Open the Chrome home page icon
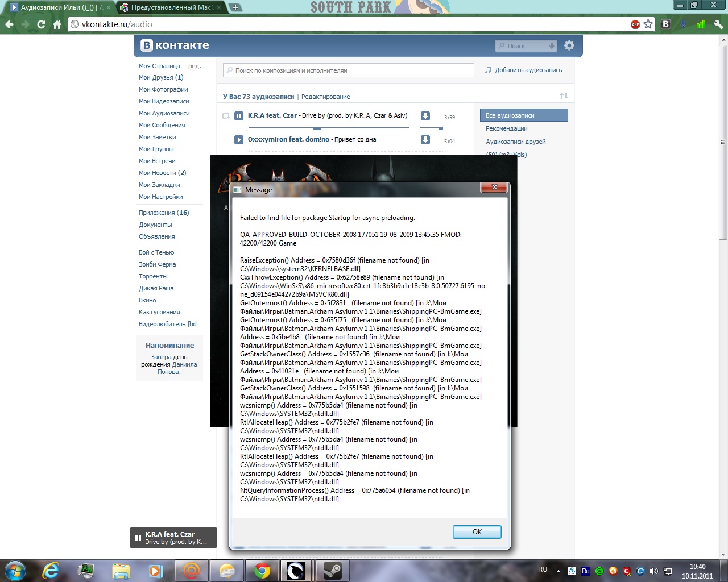This screenshot has width=728, height=582. click(x=57, y=24)
